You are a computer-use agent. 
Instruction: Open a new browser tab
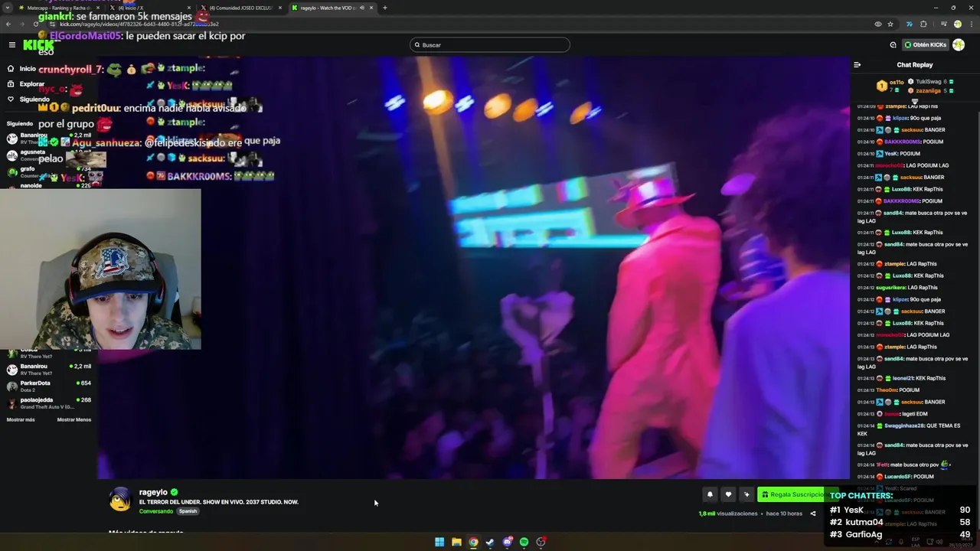tap(384, 8)
